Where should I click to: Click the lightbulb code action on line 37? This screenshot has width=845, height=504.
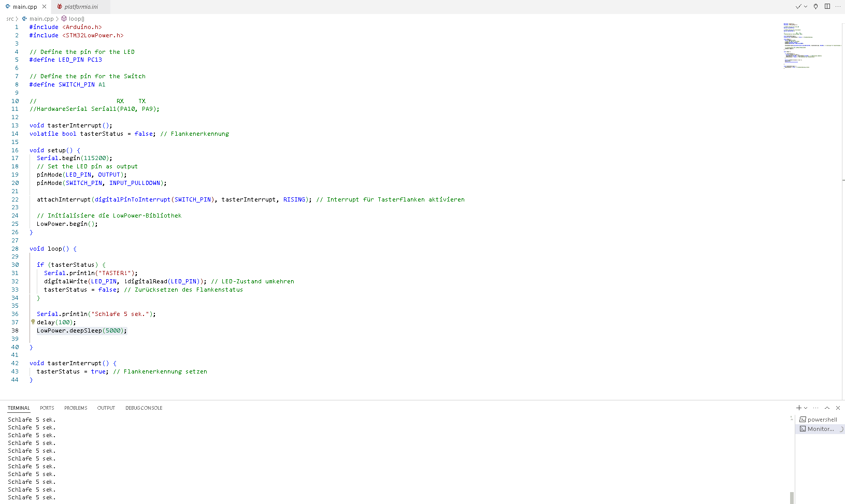pyautogui.click(x=33, y=322)
